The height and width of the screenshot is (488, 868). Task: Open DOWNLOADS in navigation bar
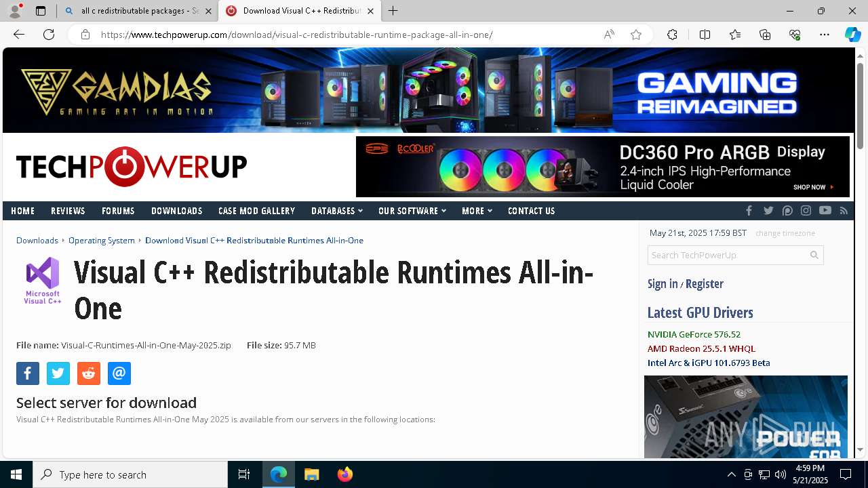[176, 211]
